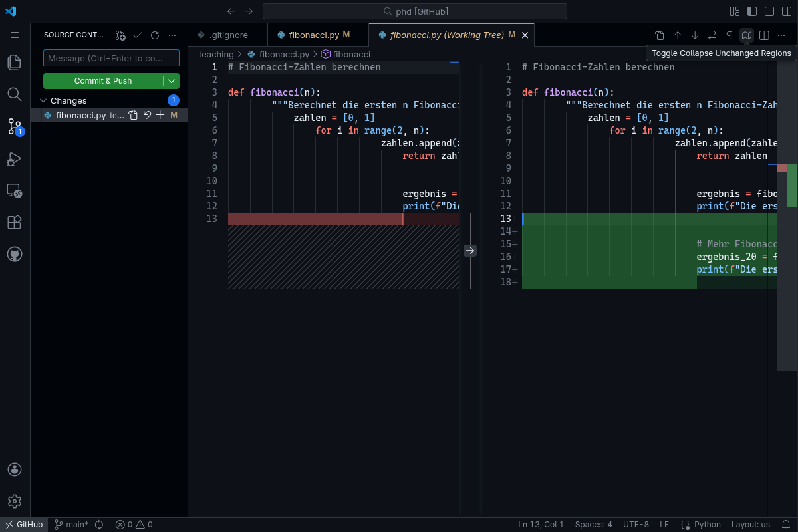Toggle bottom panel visibility
This screenshot has height=532, width=798.
[x=769, y=11]
